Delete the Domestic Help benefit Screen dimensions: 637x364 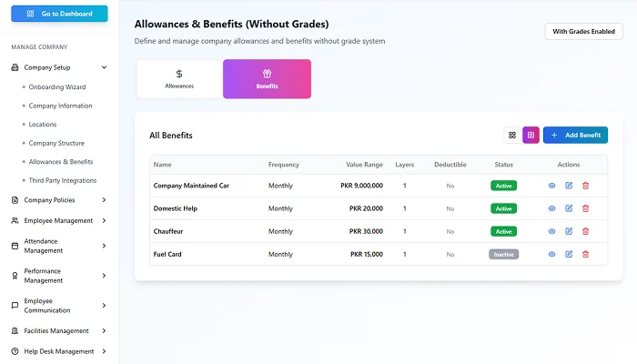tap(585, 208)
